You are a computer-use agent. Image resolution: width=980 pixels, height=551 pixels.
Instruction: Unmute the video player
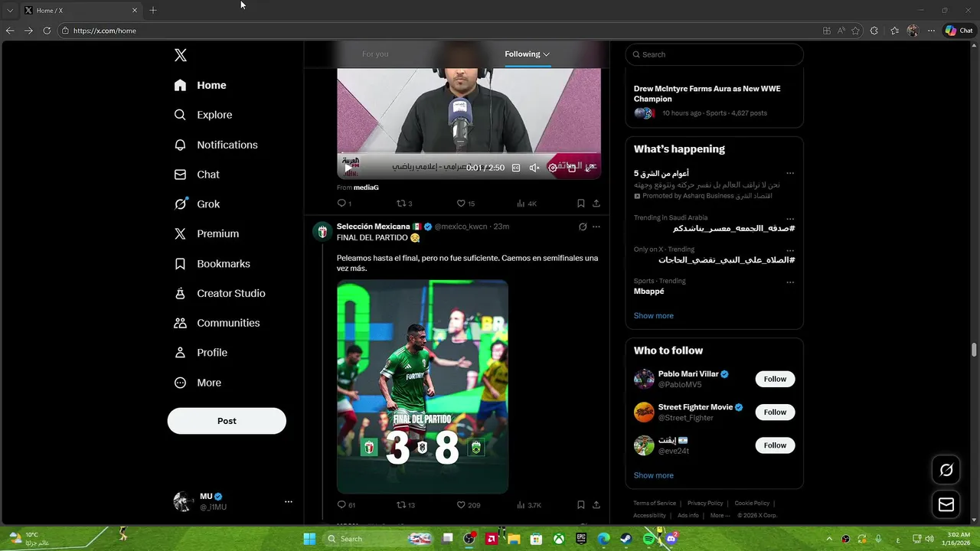click(534, 168)
